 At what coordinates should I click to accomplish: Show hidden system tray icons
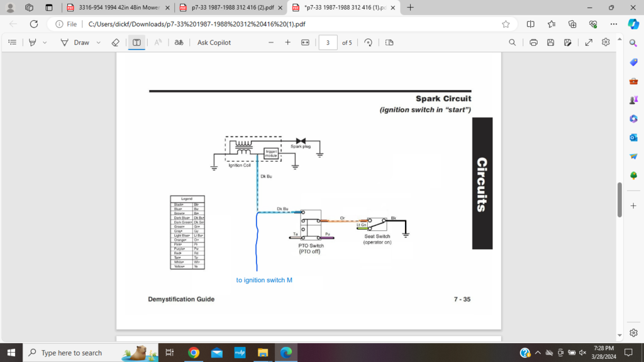click(538, 353)
